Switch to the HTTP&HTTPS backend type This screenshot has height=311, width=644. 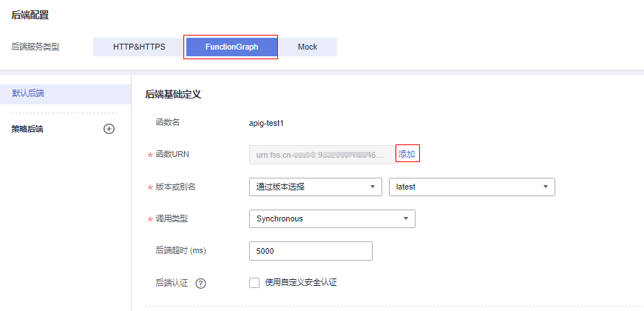(139, 47)
